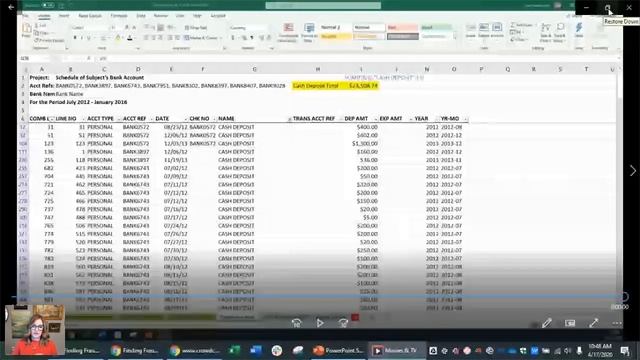Open Word from the taskbar
This screenshot has height=360, width=640.
tap(256, 350)
